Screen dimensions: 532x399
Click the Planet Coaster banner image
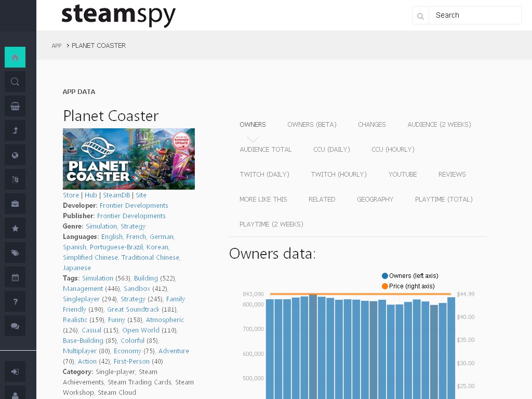pyautogui.click(x=129, y=159)
